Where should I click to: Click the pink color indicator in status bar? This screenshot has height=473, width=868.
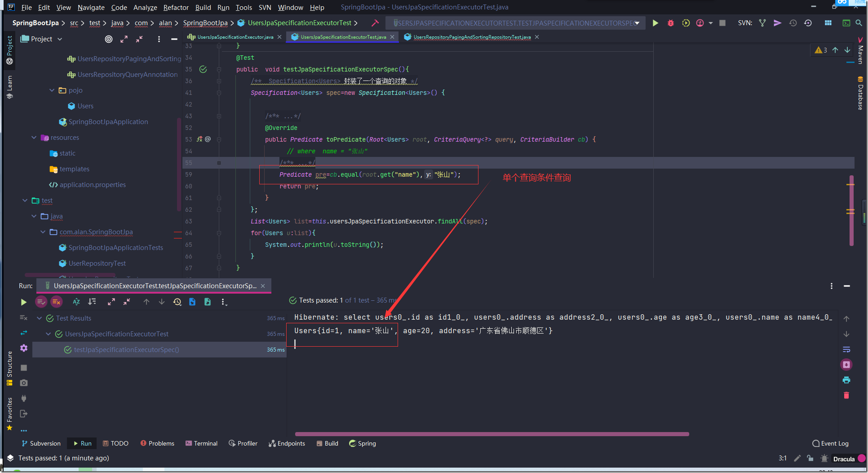tap(861, 459)
